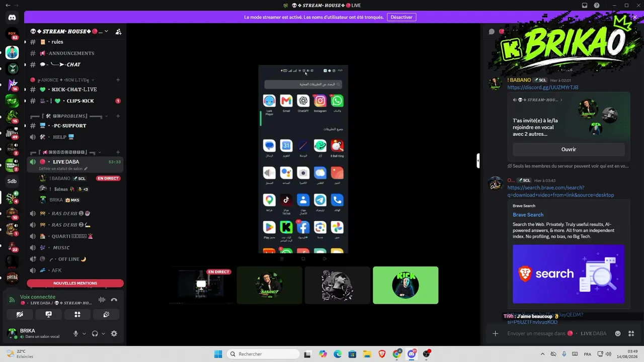Select the LIVE DABA voice channel
This screenshot has width=644, height=362.
(75, 164)
